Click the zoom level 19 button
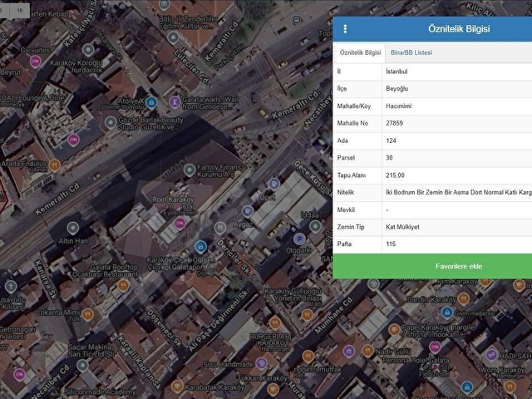Image resolution: width=532 pixels, height=399 pixels. pos(20,11)
